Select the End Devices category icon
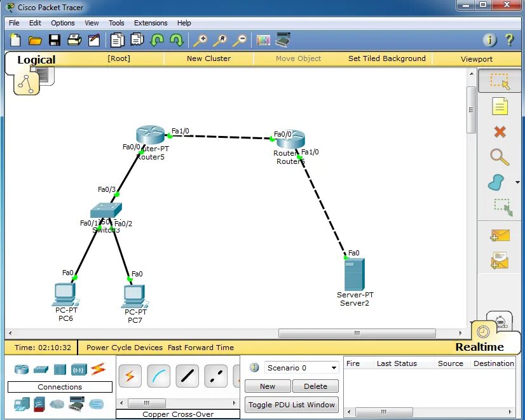 coord(22,404)
